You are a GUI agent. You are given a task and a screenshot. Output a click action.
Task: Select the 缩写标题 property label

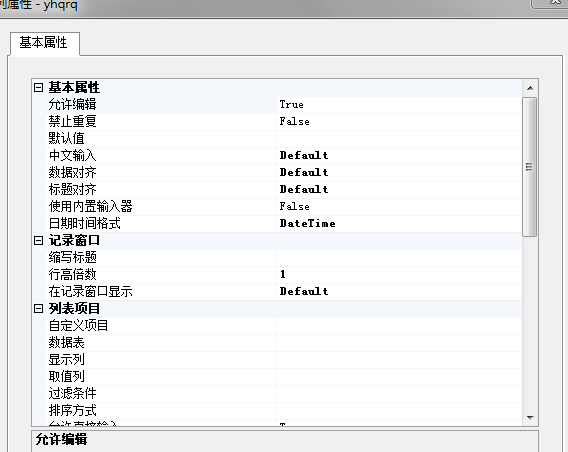72,258
